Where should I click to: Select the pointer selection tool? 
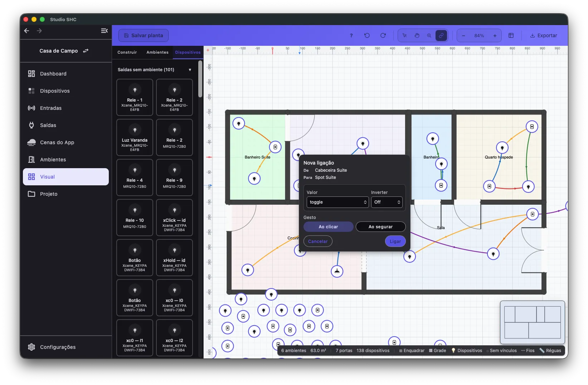click(x=405, y=35)
